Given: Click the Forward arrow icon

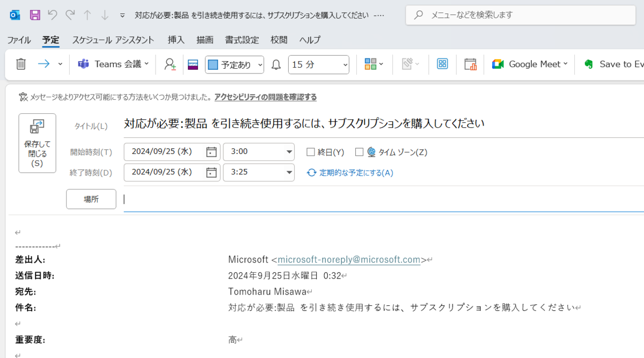Looking at the screenshot, I should click(x=44, y=64).
